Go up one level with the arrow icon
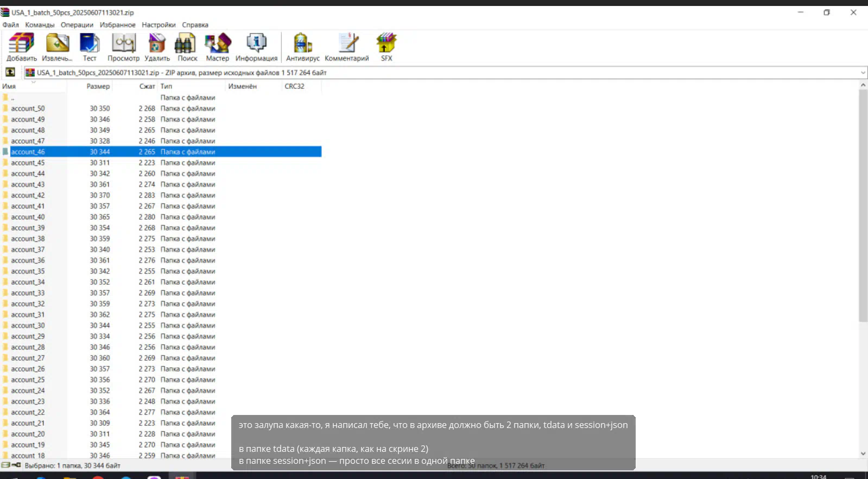 pos(10,72)
